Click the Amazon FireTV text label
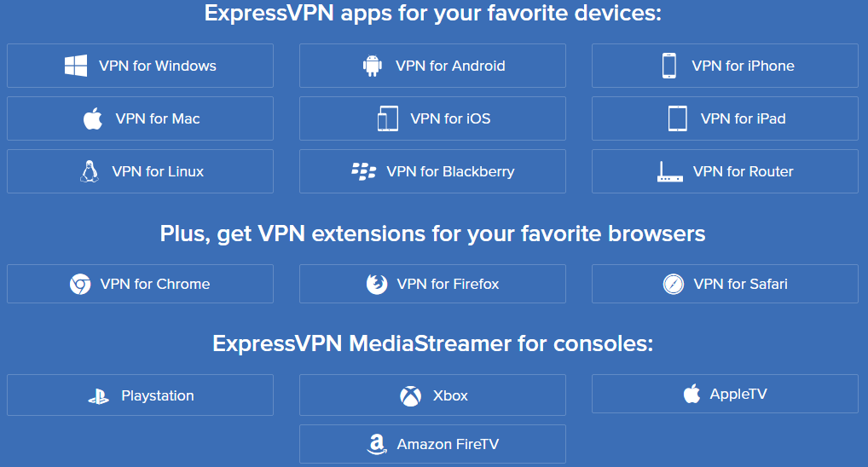The height and width of the screenshot is (467, 868). click(x=448, y=444)
